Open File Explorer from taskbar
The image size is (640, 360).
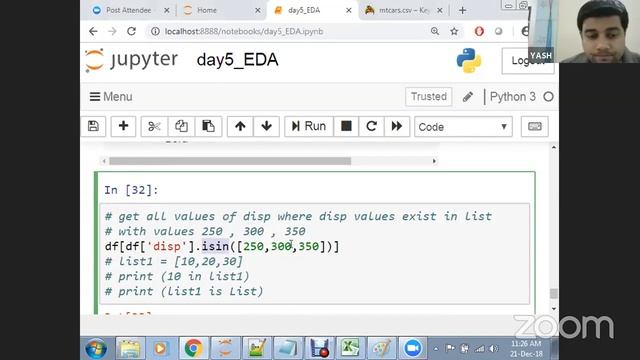tap(130, 349)
